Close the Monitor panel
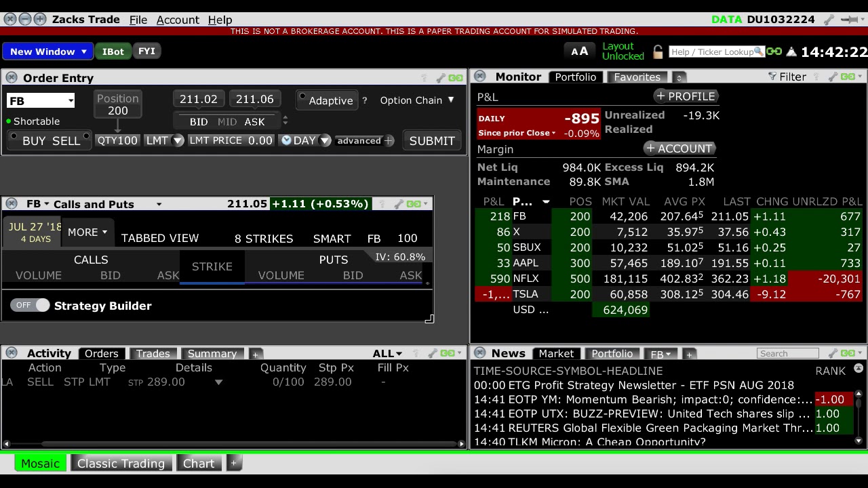 point(480,77)
